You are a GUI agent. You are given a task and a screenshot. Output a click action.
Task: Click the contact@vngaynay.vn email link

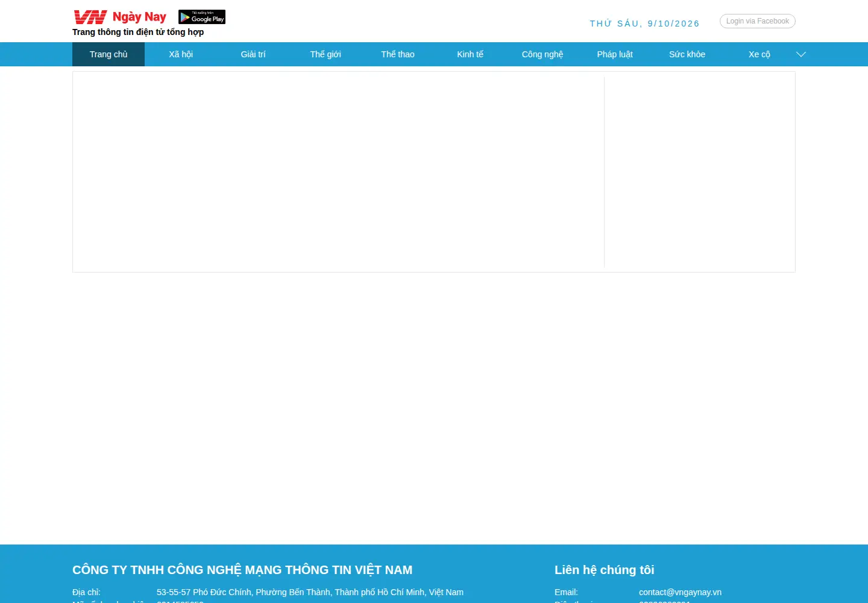pyautogui.click(x=680, y=592)
